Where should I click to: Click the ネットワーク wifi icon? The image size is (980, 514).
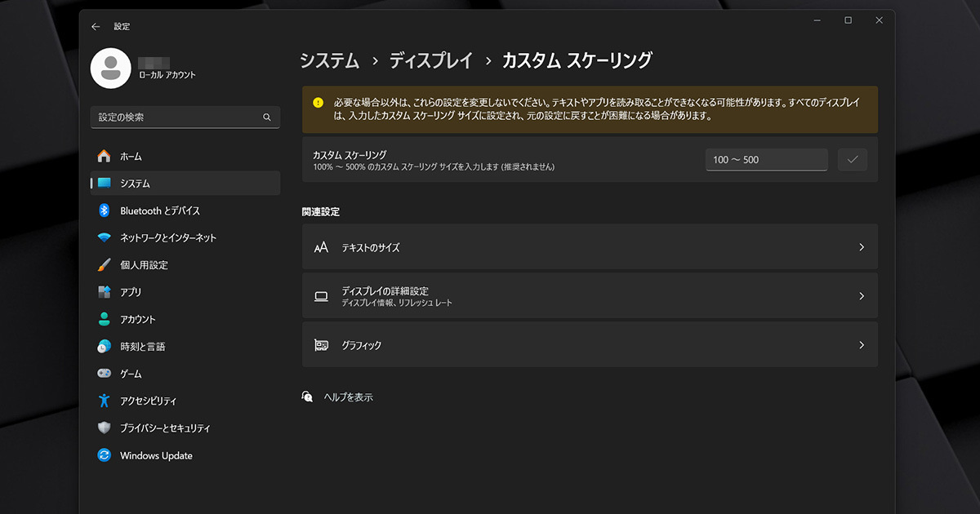[x=104, y=238]
